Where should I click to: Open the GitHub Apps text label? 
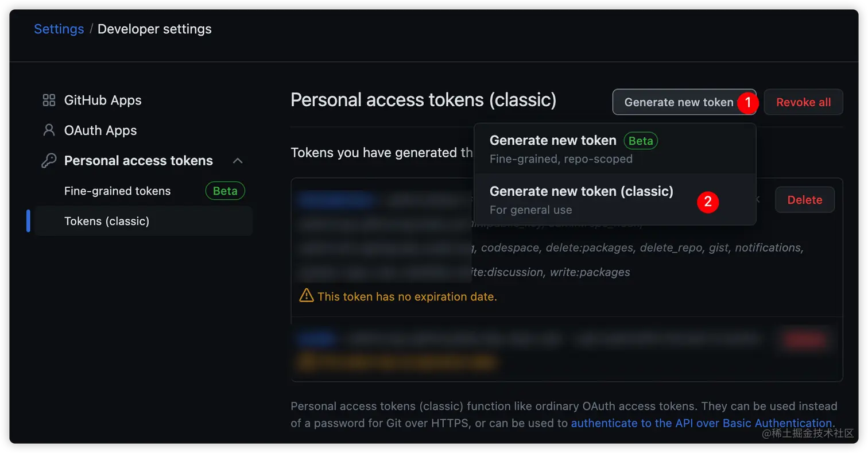pyautogui.click(x=103, y=100)
